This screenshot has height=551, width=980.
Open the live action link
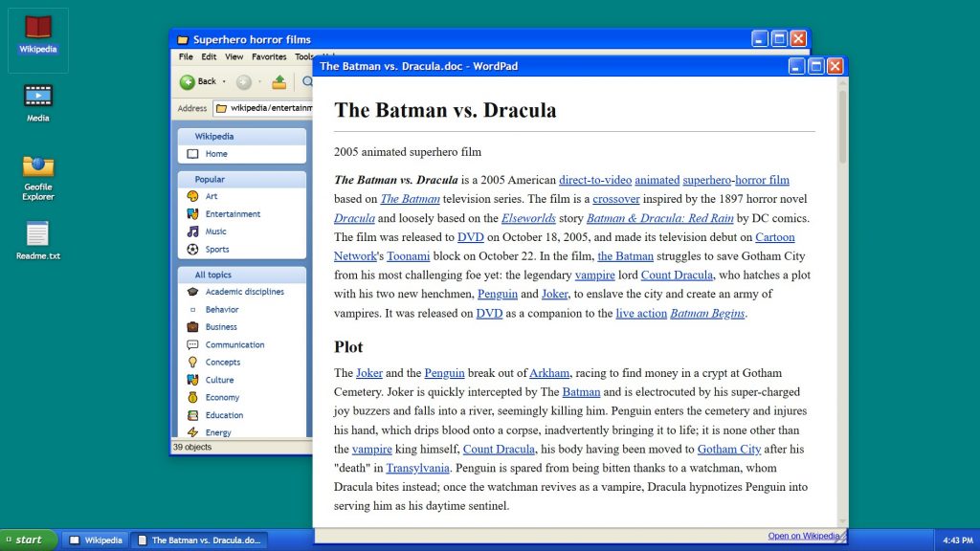coord(641,313)
